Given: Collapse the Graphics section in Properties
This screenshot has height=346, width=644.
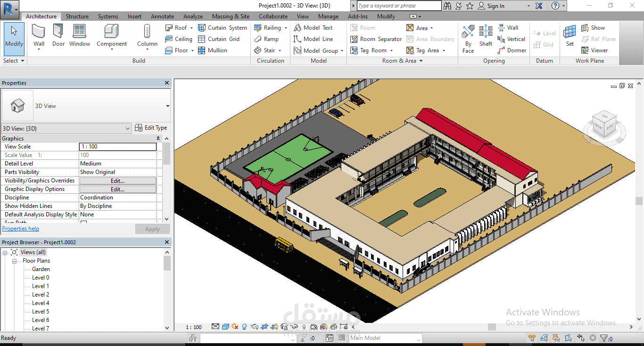Looking at the screenshot, I should click(158, 139).
